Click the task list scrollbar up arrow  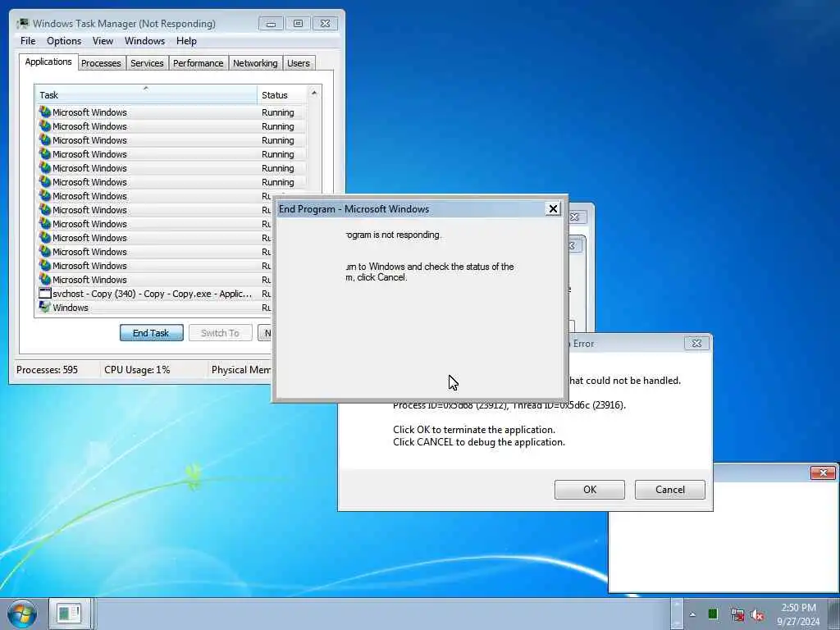[x=314, y=94]
